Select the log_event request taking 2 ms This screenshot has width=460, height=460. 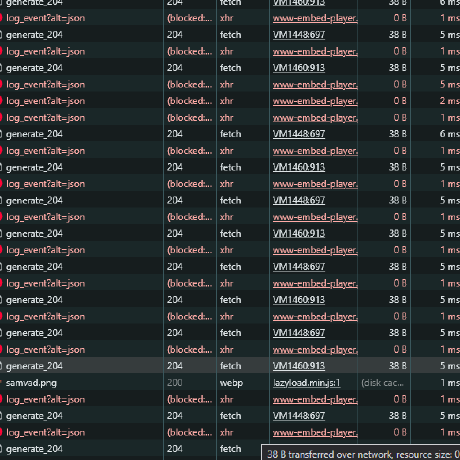tap(45, 101)
